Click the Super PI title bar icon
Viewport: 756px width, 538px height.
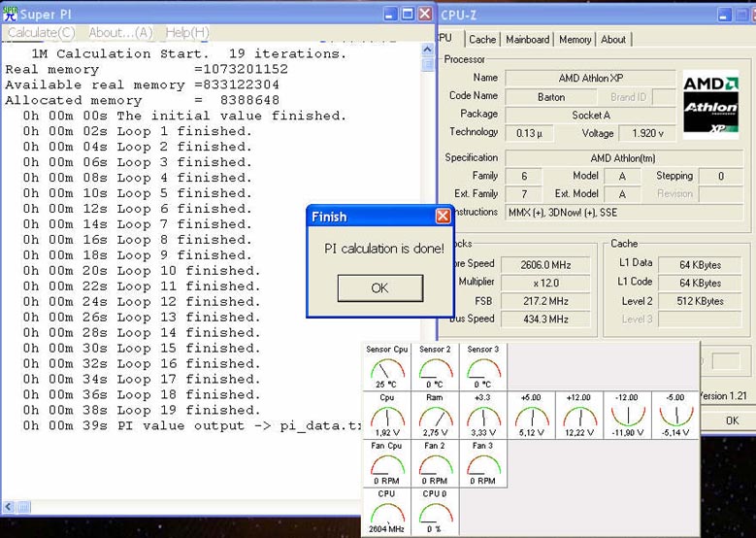pyautogui.click(x=10, y=14)
